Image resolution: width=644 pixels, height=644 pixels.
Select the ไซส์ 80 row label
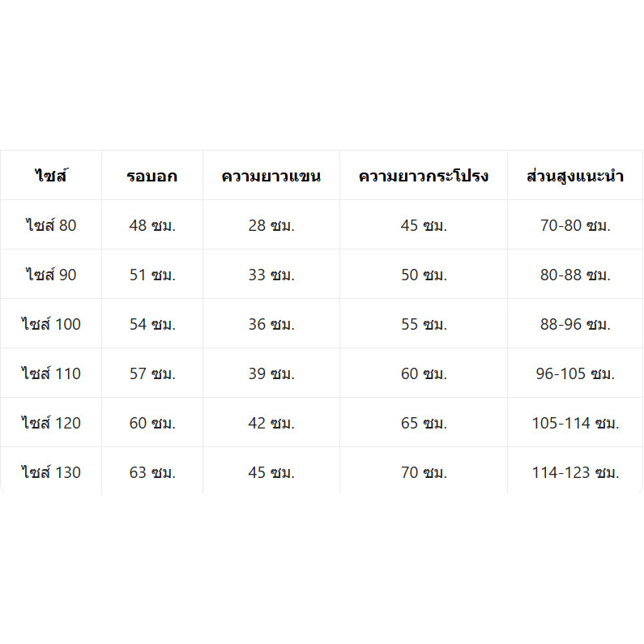pyautogui.click(x=51, y=225)
